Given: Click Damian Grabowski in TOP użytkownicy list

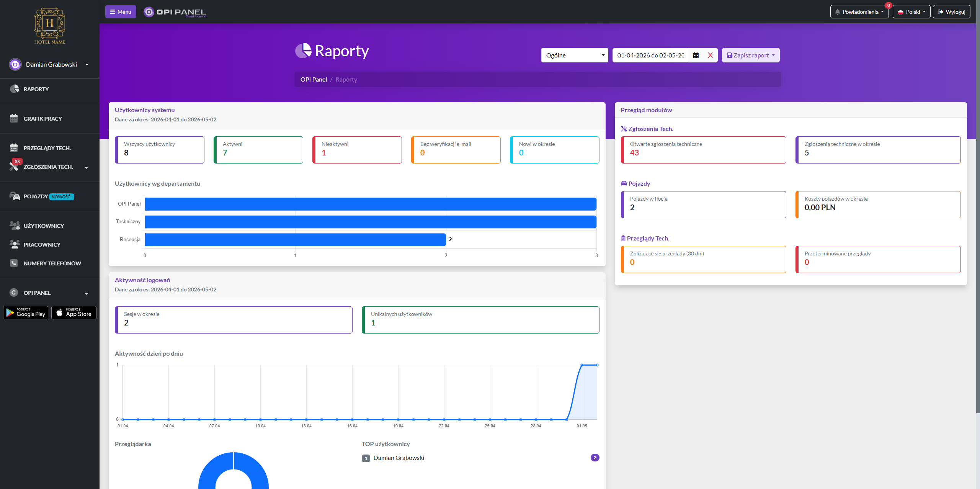Looking at the screenshot, I should 399,458.
